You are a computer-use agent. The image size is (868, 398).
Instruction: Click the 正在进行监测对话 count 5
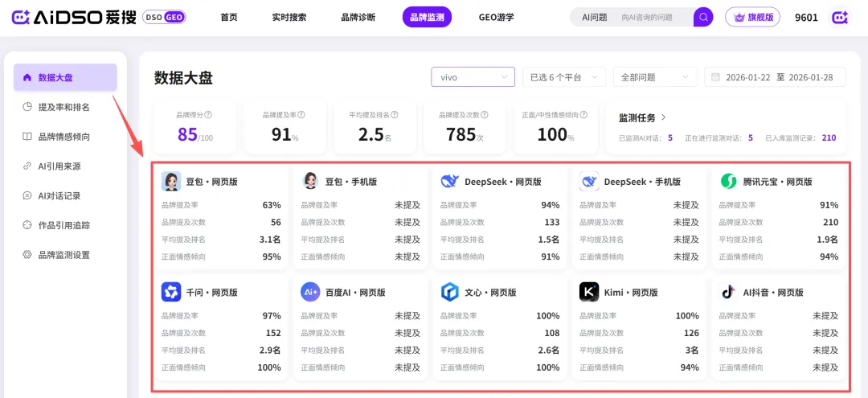click(751, 137)
